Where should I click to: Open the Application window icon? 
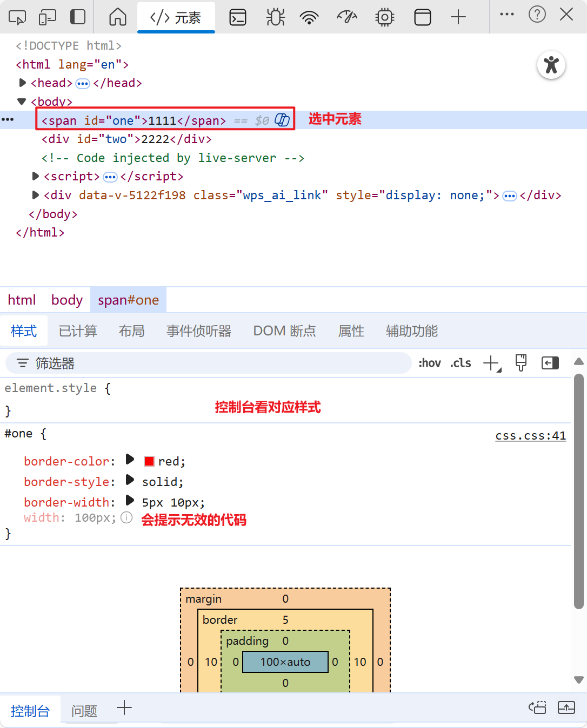click(423, 17)
